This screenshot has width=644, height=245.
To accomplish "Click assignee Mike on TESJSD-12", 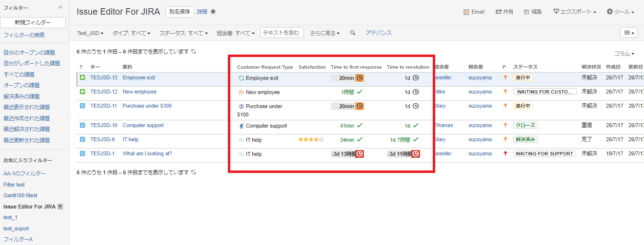I will pos(440,92).
